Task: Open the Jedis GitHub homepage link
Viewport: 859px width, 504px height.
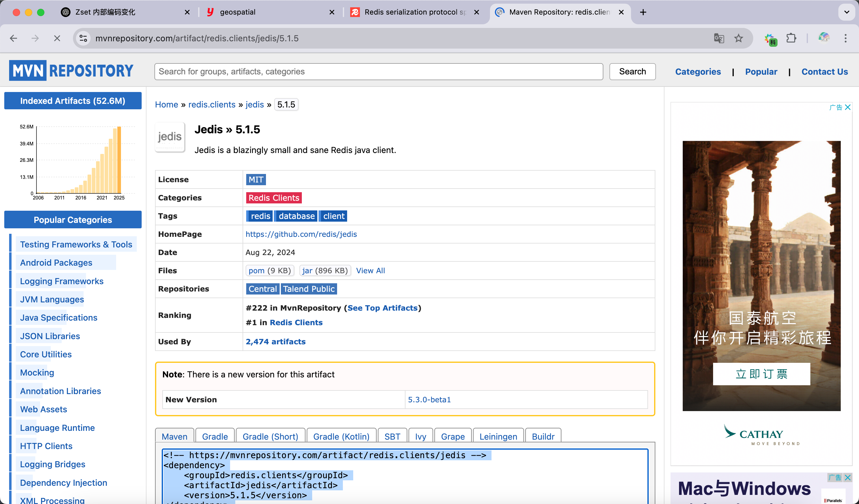Action: click(x=301, y=234)
